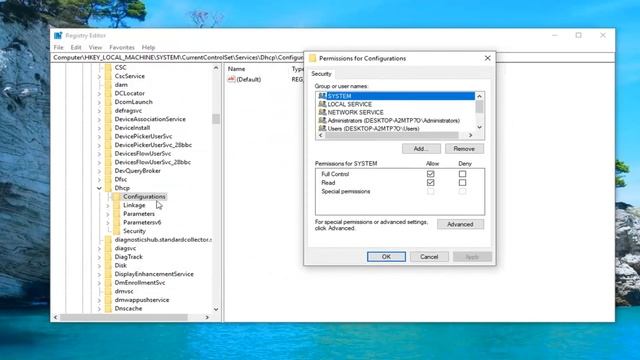Open the File menu
Image resolution: width=640 pixels, height=360 pixels.
(58, 47)
